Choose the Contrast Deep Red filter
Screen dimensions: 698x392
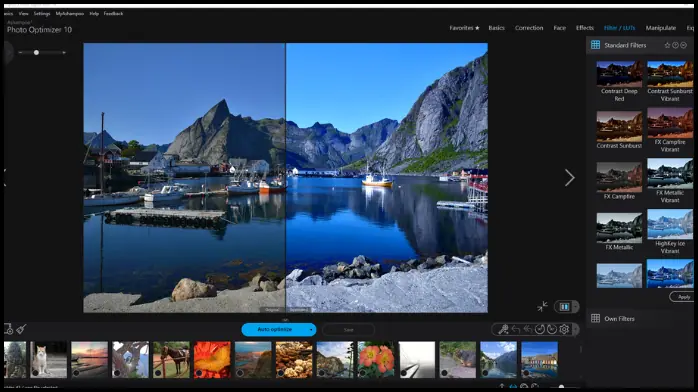point(619,81)
